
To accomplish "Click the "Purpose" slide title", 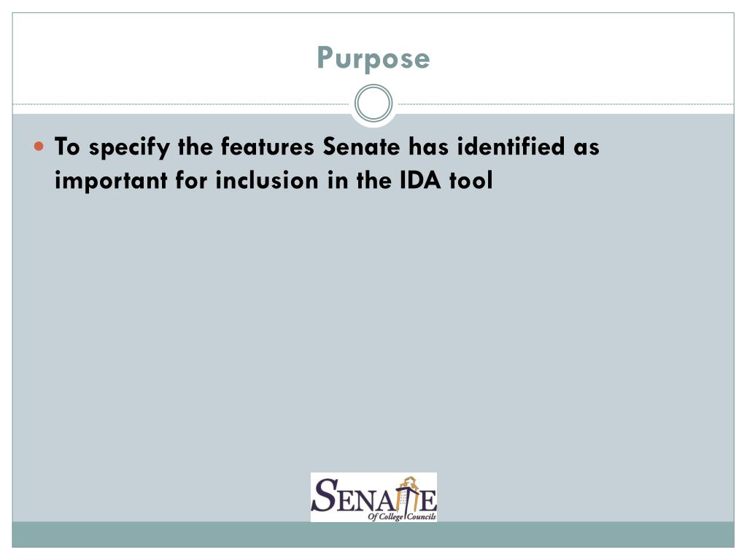I will click(x=373, y=58).
